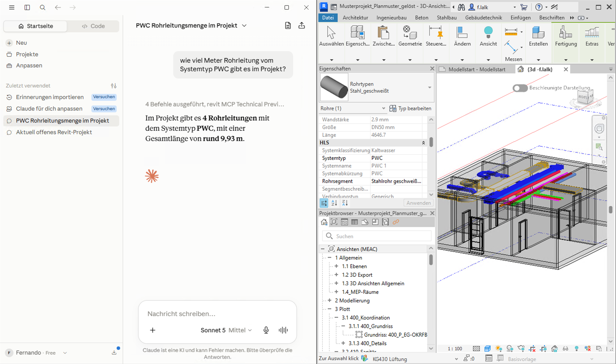Open the Ändern ribbon tool
Image resolution: width=616 pixels, height=364 pixels.
tap(462, 32)
